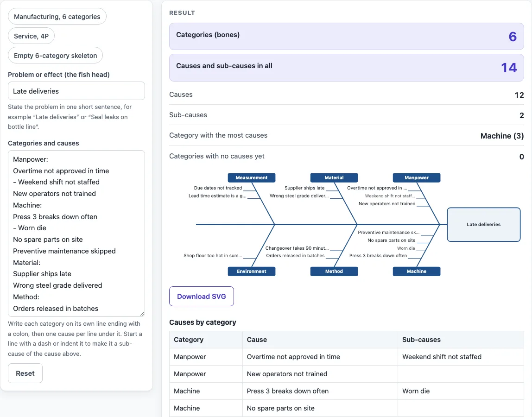Click Orders released in batches in the diagram
This screenshot has width=532, height=417.
[295, 255]
